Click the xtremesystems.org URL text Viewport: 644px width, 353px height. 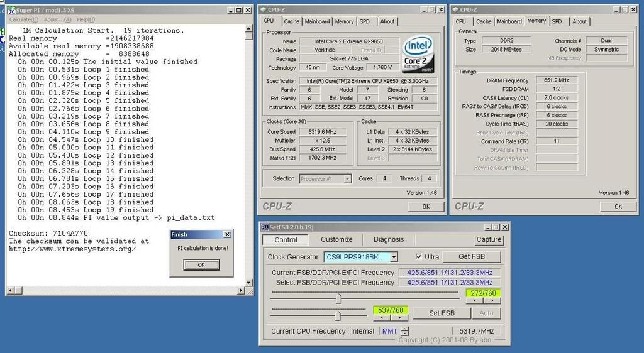[73, 249]
